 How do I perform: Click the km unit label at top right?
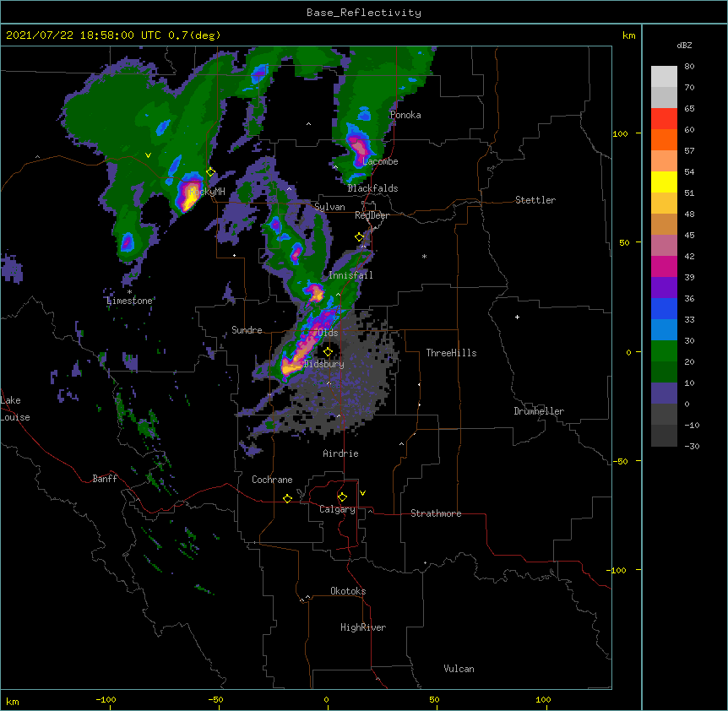[629, 35]
